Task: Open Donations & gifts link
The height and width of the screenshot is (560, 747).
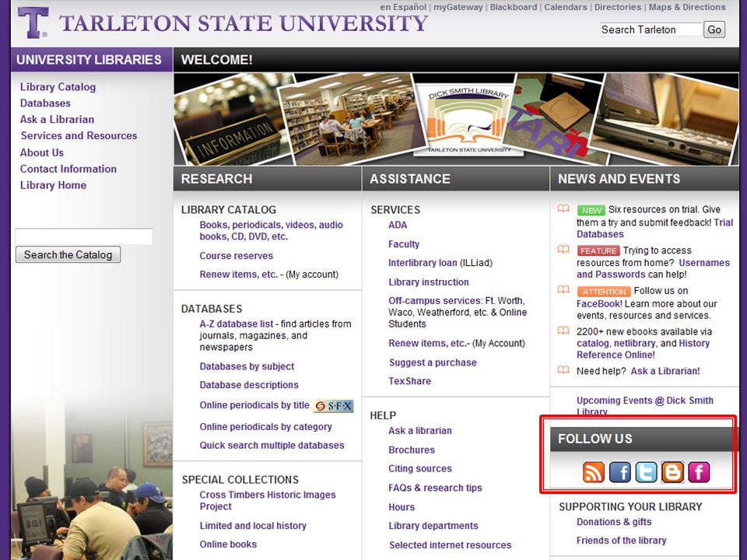Action: click(x=614, y=522)
